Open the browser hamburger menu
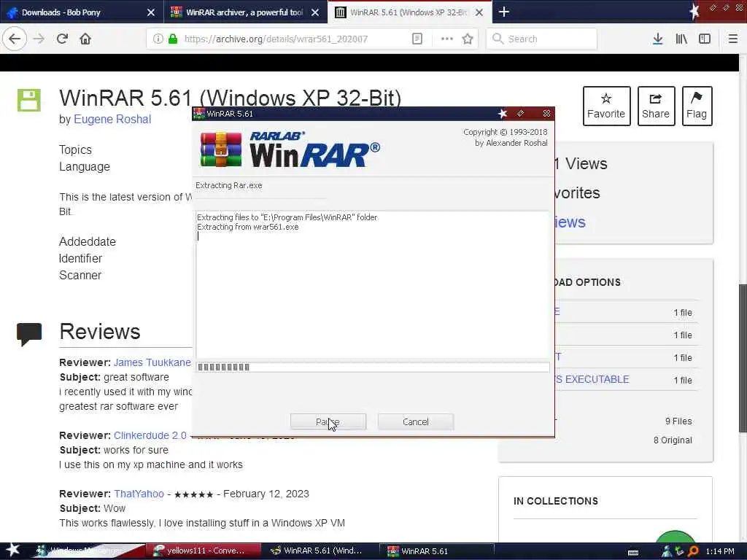Image resolution: width=747 pixels, height=560 pixels. click(x=732, y=39)
